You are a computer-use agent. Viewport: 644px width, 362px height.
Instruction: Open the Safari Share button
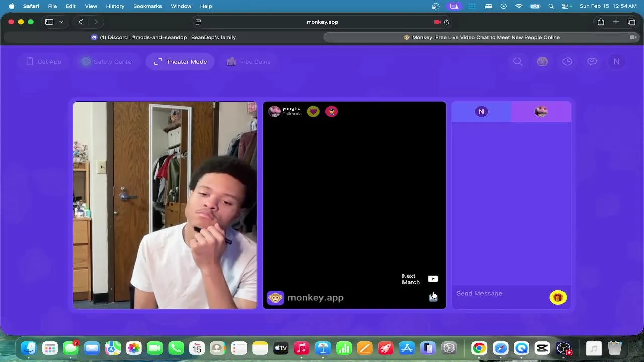coord(601,22)
